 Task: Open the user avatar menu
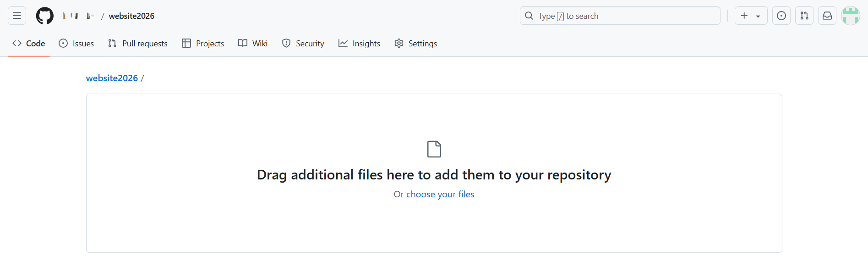click(851, 16)
